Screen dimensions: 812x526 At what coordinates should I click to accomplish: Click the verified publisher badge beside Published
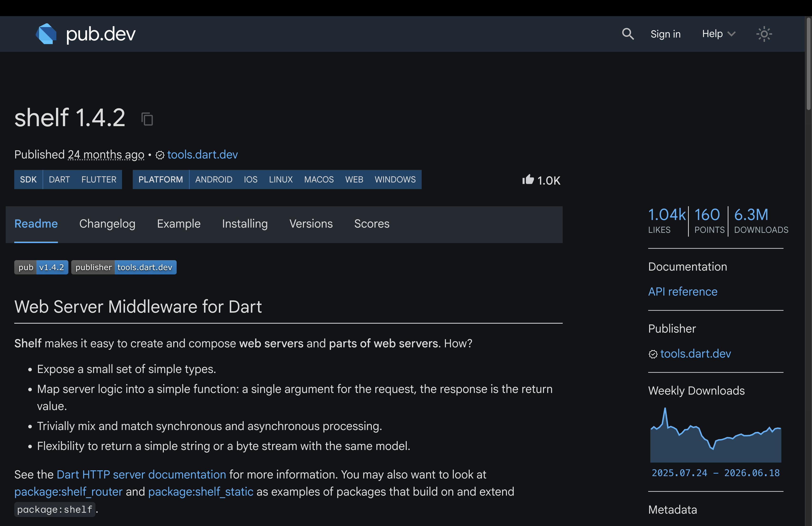coord(160,155)
